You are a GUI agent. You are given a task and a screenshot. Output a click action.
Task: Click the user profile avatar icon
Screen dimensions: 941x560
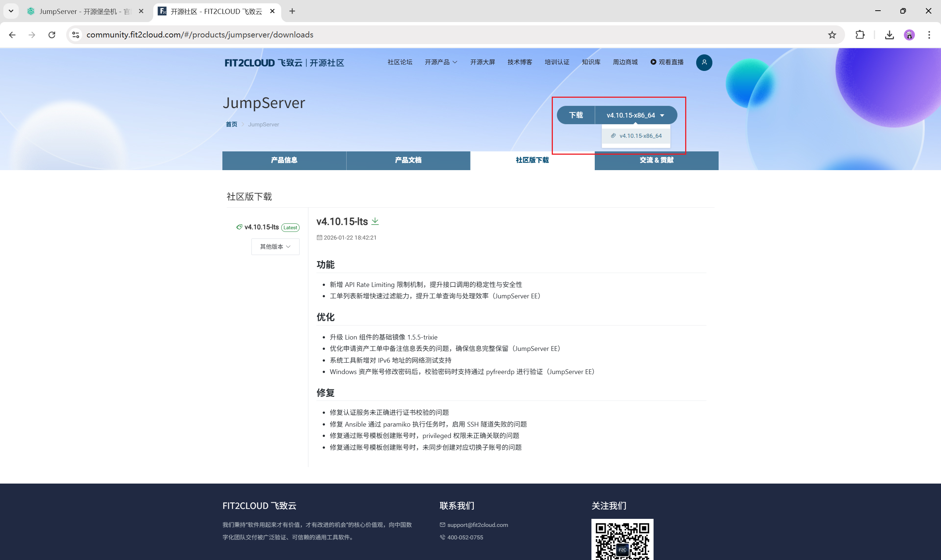[704, 62]
